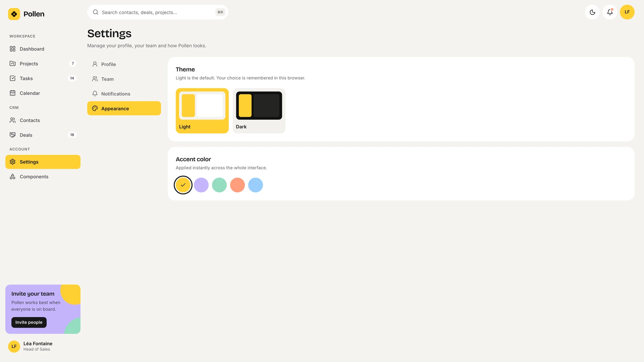Viewport: 644px width, 362px height.
Task: Click the Team icon in the settings menu
Action: [x=95, y=79]
